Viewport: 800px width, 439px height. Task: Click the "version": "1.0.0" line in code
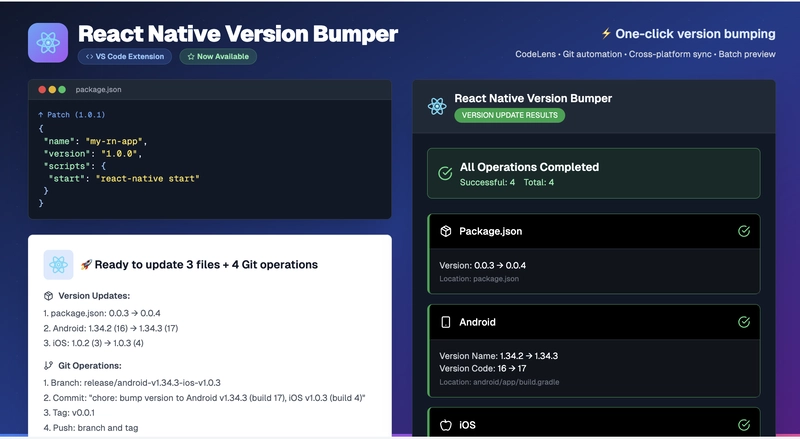pyautogui.click(x=92, y=154)
